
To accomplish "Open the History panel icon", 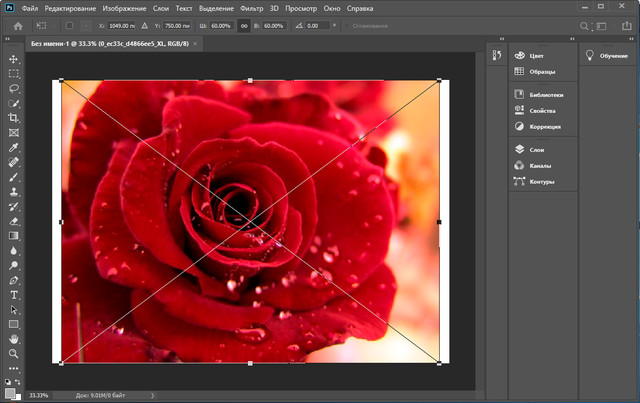I will coord(496,56).
